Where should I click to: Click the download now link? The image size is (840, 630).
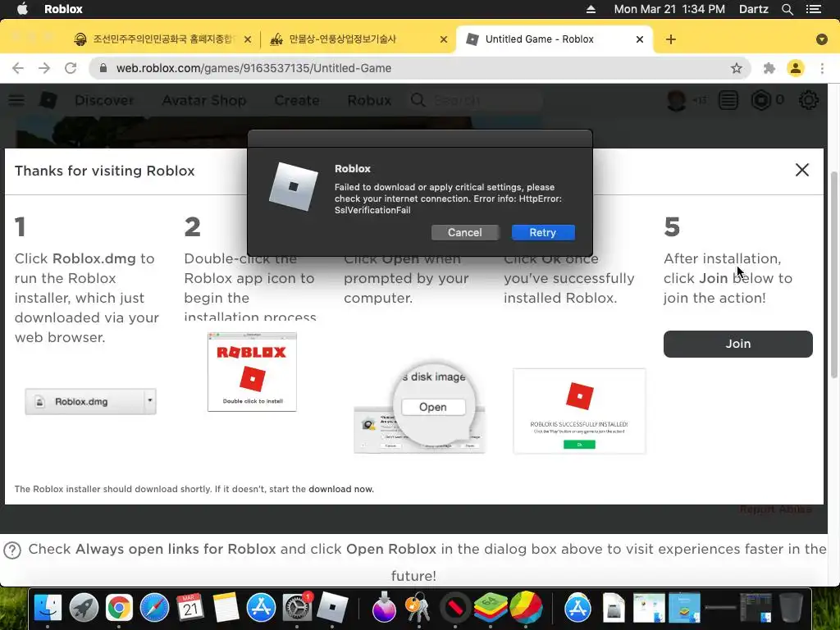click(340, 489)
